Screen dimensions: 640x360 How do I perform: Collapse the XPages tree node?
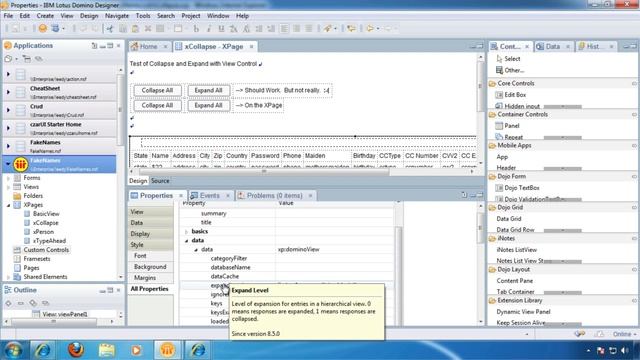point(9,205)
